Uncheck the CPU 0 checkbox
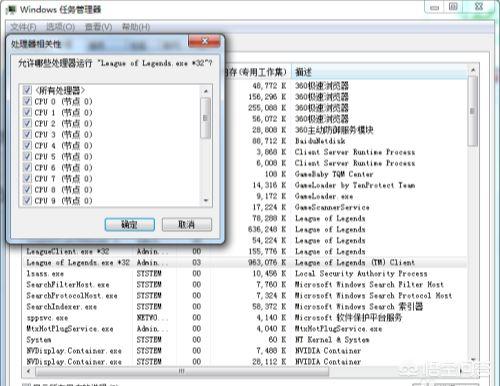Image resolution: width=500 pixels, height=386 pixels. point(27,101)
